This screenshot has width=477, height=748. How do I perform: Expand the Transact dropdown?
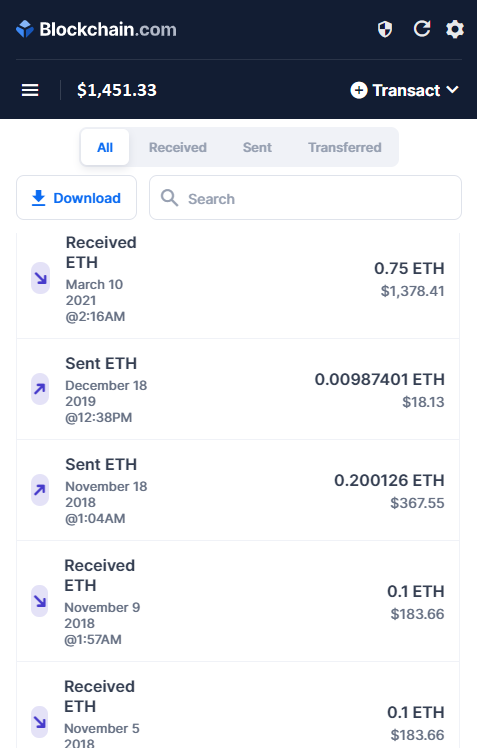pos(404,90)
